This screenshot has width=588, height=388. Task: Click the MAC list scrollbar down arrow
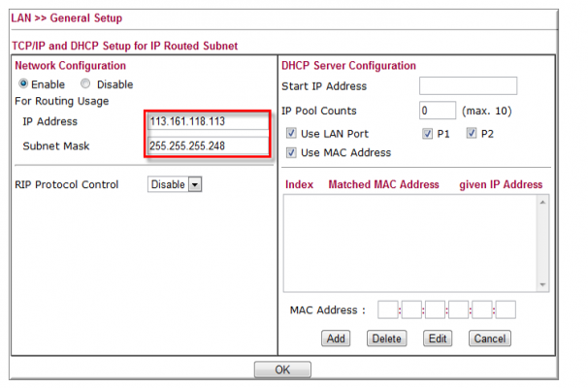542,284
